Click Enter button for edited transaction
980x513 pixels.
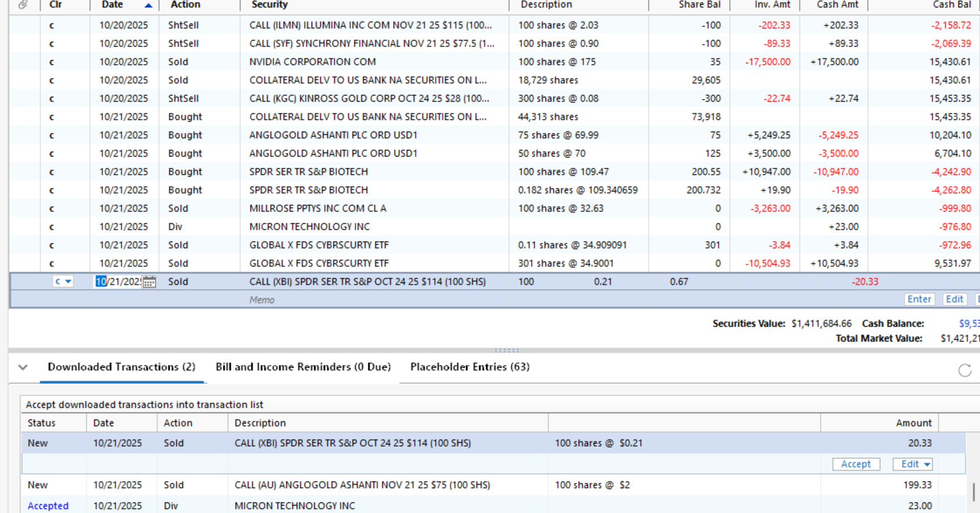pyautogui.click(x=919, y=300)
